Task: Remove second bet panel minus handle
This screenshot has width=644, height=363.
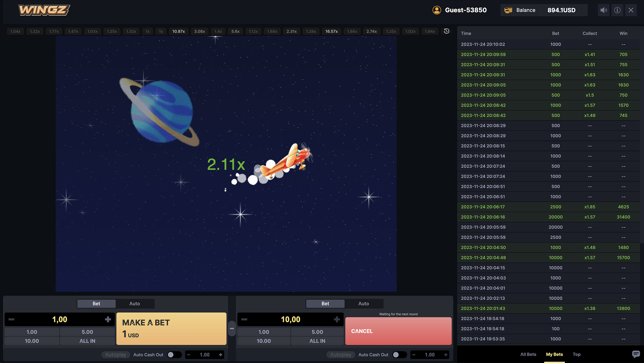Action: [232, 328]
